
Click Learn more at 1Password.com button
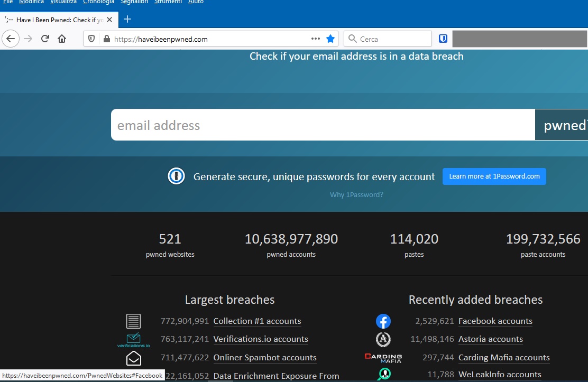pyautogui.click(x=494, y=176)
